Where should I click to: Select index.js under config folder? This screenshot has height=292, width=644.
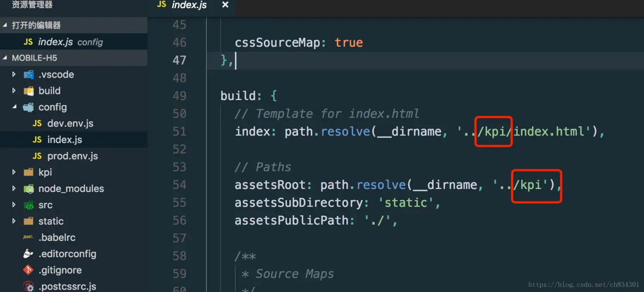point(74,140)
